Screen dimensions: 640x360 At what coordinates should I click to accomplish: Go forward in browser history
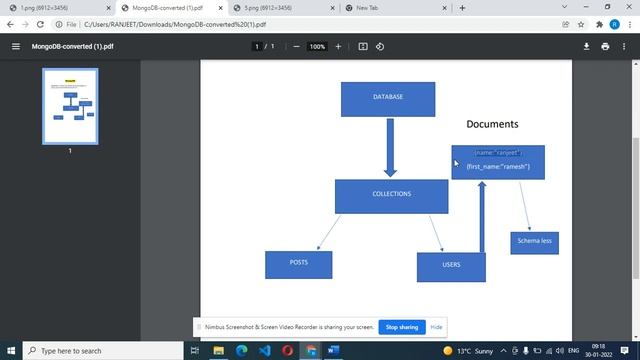25,24
